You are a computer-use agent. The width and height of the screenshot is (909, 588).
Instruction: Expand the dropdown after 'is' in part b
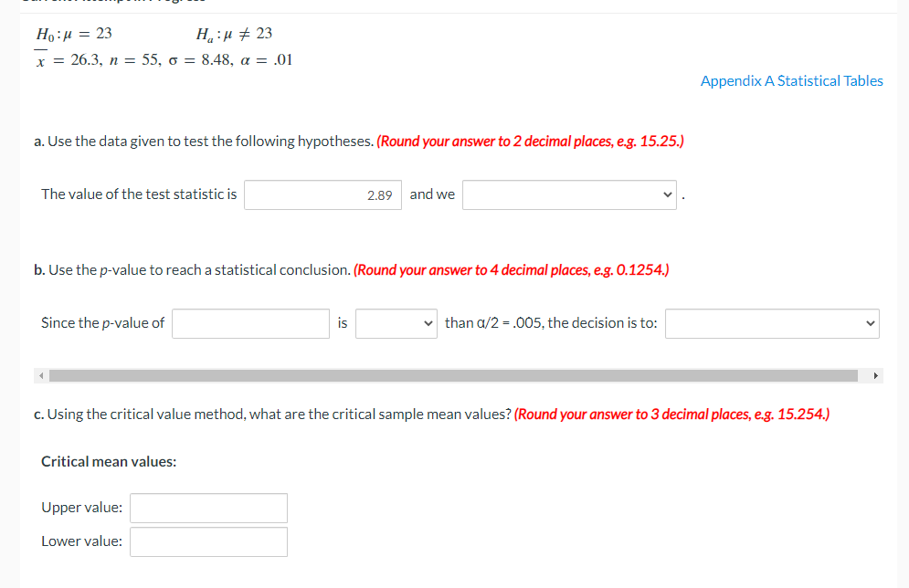[396, 323]
